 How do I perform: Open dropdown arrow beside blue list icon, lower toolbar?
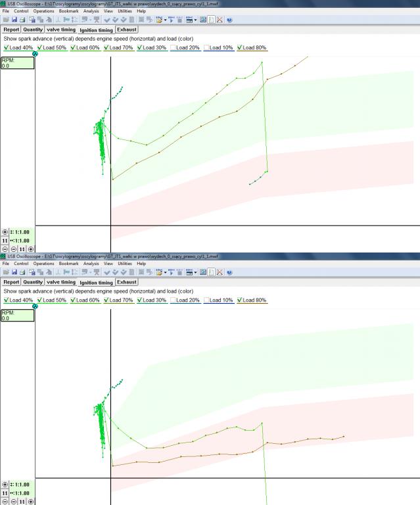195,272
